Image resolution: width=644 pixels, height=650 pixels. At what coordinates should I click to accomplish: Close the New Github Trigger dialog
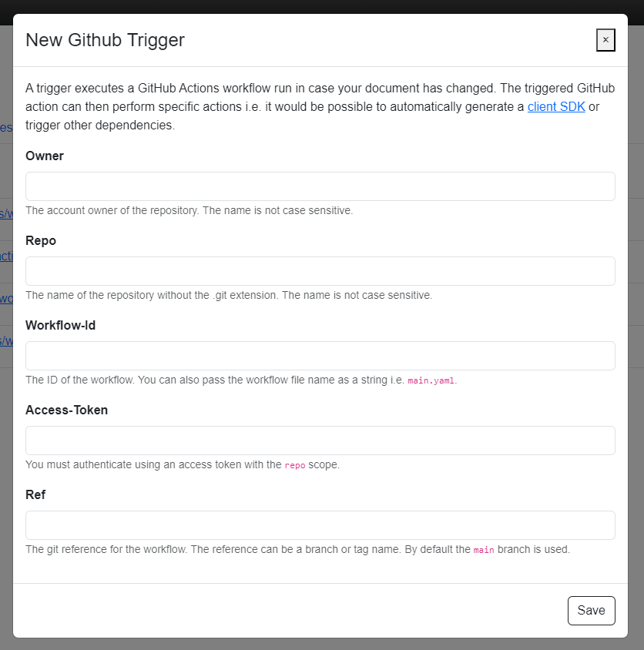(605, 40)
